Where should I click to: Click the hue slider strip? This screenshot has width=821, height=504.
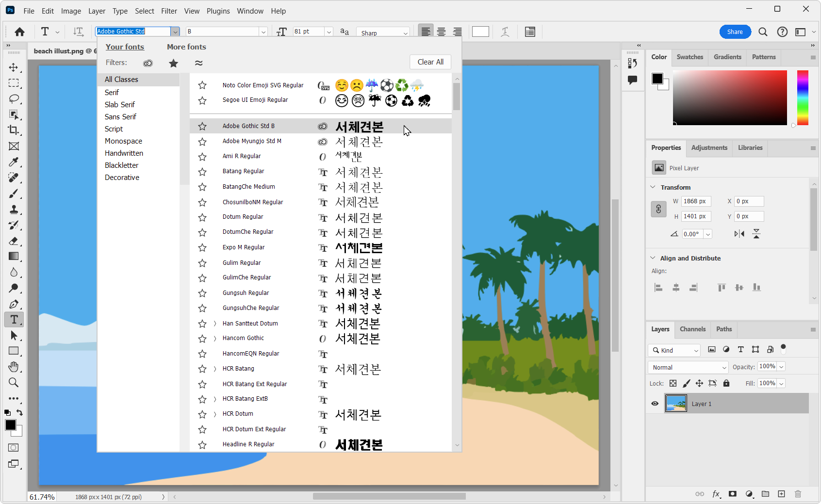803,98
